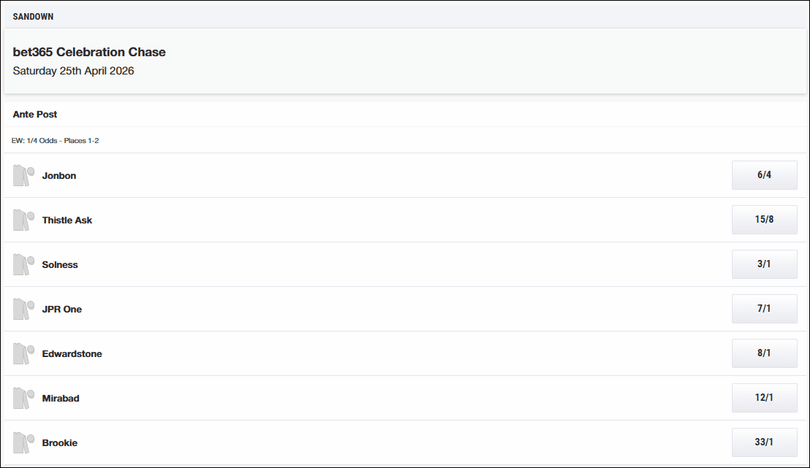The image size is (810, 468).
Task: Back Mirabad at 12/1 odds
Action: click(x=764, y=398)
